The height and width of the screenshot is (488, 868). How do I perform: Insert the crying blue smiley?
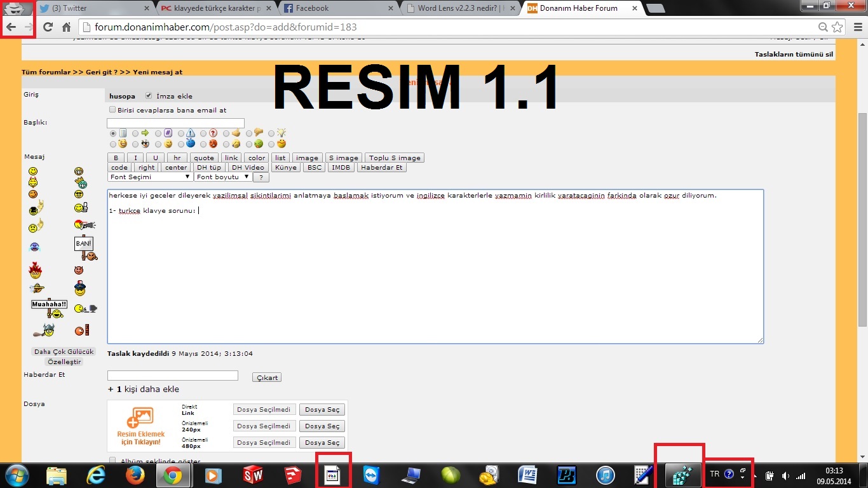tap(34, 247)
